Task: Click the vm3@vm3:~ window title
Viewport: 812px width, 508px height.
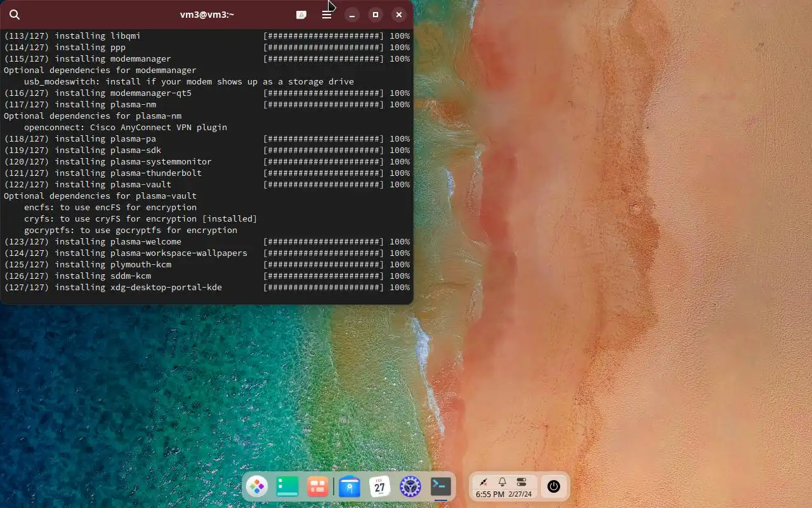Action: 207,15
